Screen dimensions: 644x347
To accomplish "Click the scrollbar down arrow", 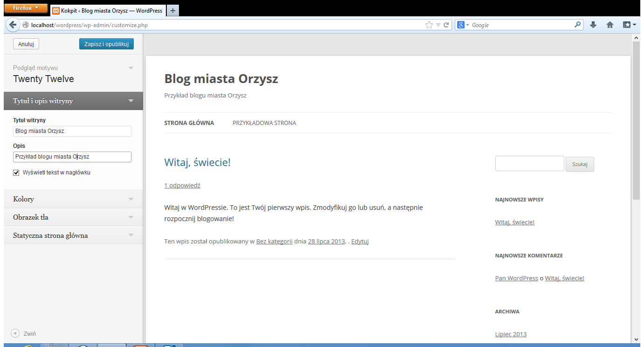I will click(x=637, y=340).
